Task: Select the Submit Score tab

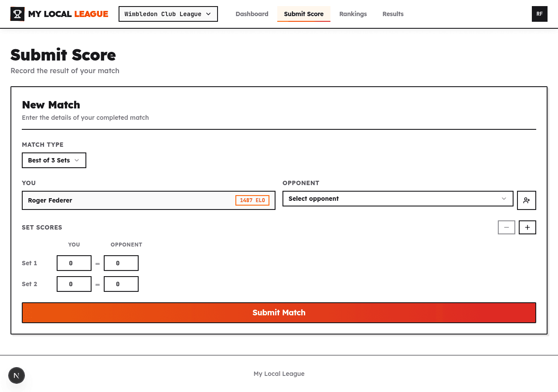Action: coord(304,14)
